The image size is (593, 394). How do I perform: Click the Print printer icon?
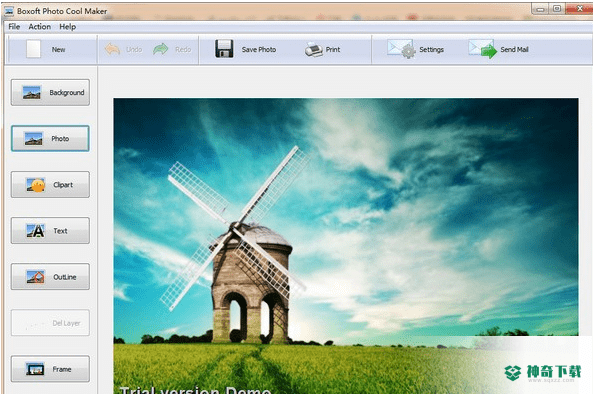tap(314, 50)
